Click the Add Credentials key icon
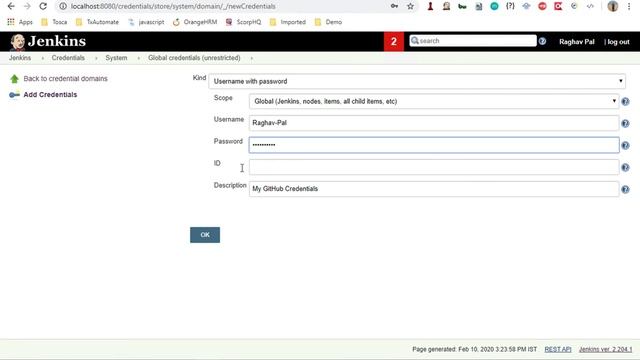 coord(14,95)
